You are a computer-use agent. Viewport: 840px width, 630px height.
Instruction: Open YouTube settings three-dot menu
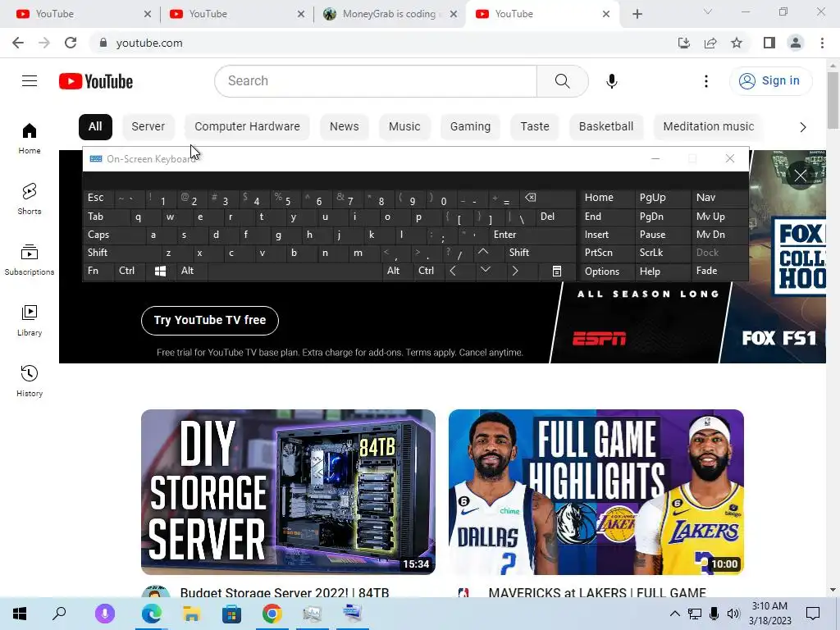[706, 81]
